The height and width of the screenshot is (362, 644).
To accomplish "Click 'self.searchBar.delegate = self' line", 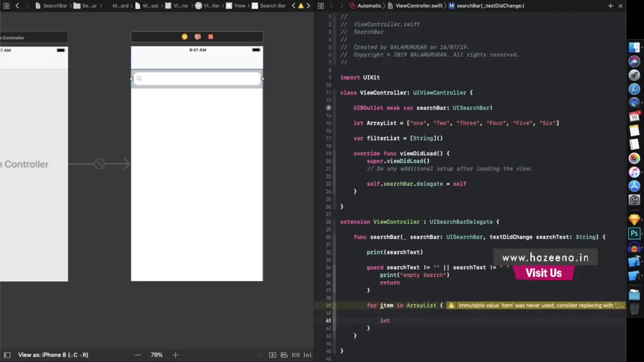I will [x=416, y=184].
